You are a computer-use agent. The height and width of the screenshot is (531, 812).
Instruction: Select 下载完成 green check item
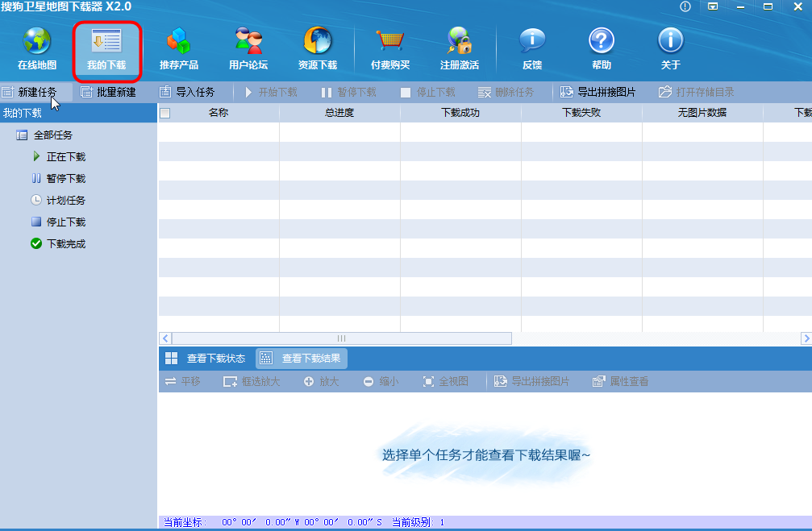[x=58, y=244]
